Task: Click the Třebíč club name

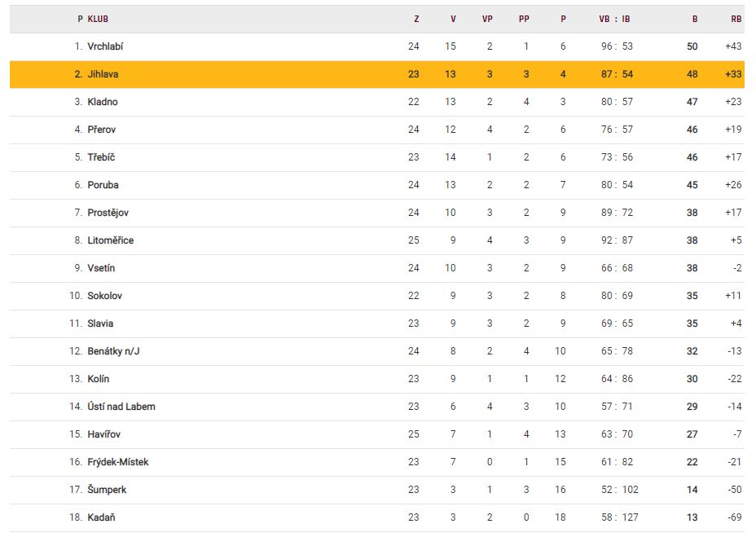Action: pos(101,157)
